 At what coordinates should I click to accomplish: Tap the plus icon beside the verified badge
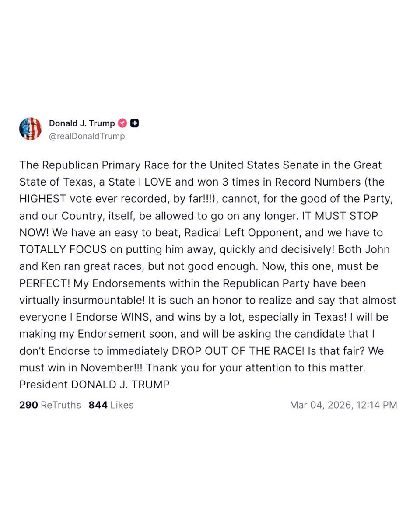[134, 123]
